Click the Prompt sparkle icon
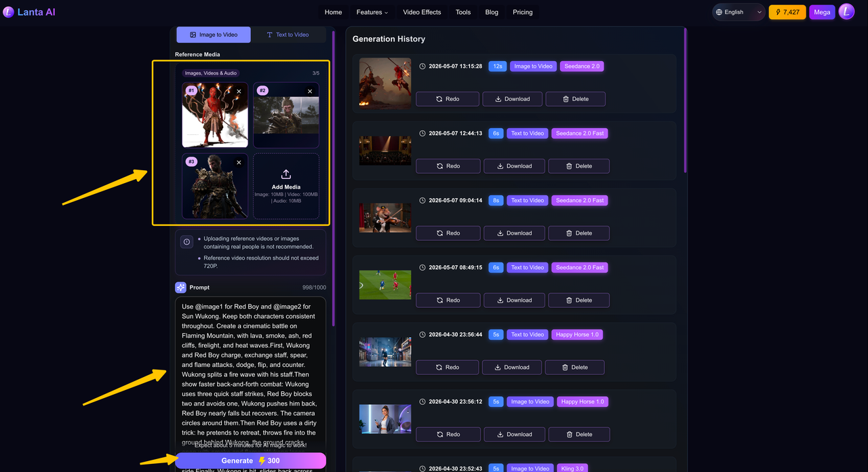 point(180,288)
